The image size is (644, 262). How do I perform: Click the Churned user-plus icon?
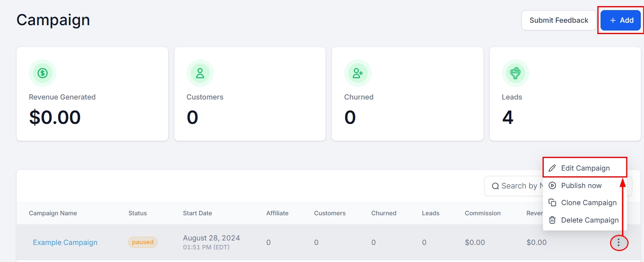[358, 73]
